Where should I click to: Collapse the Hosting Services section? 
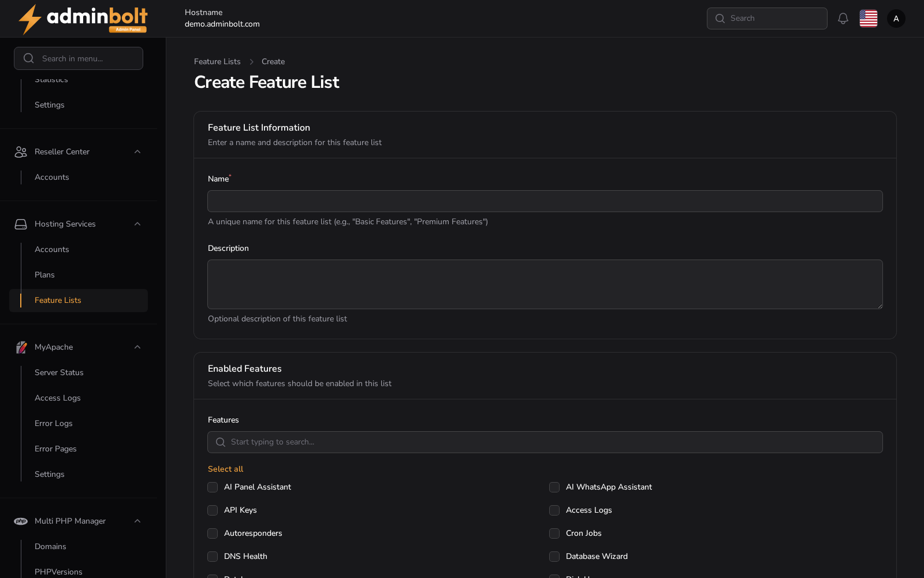click(x=137, y=224)
